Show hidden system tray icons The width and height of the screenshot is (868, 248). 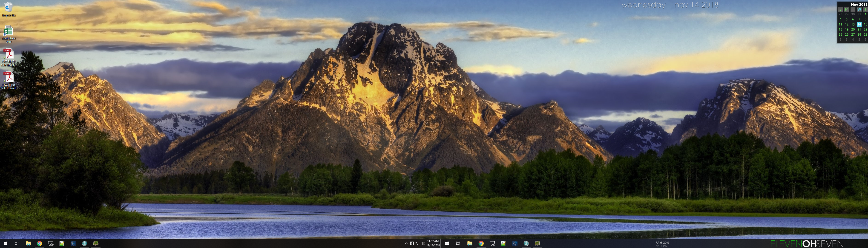point(406,243)
